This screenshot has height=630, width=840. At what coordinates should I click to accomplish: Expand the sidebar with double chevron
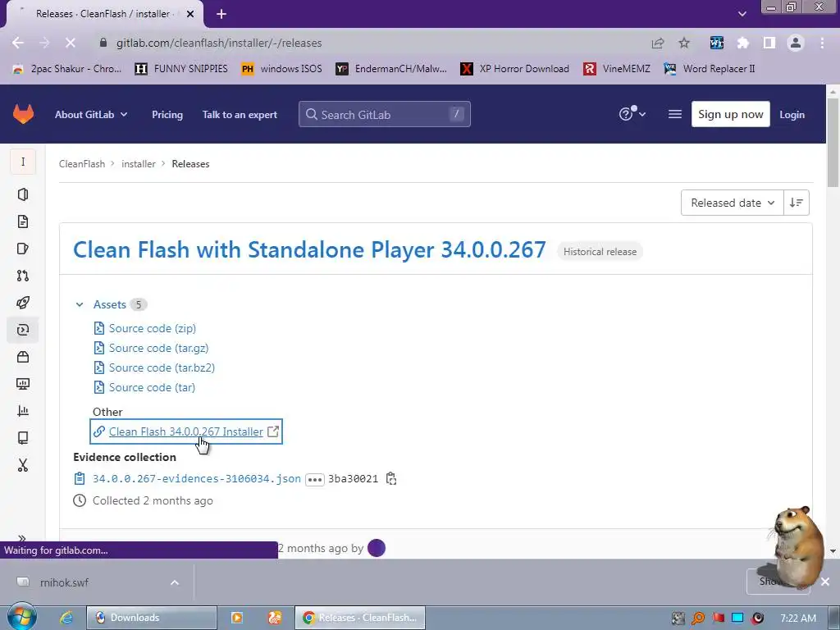click(x=22, y=538)
